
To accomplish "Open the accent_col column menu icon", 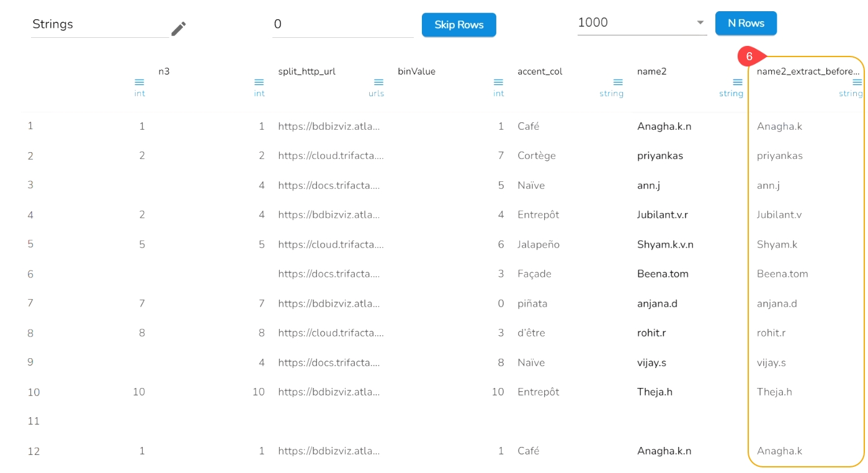I will 618,83.
